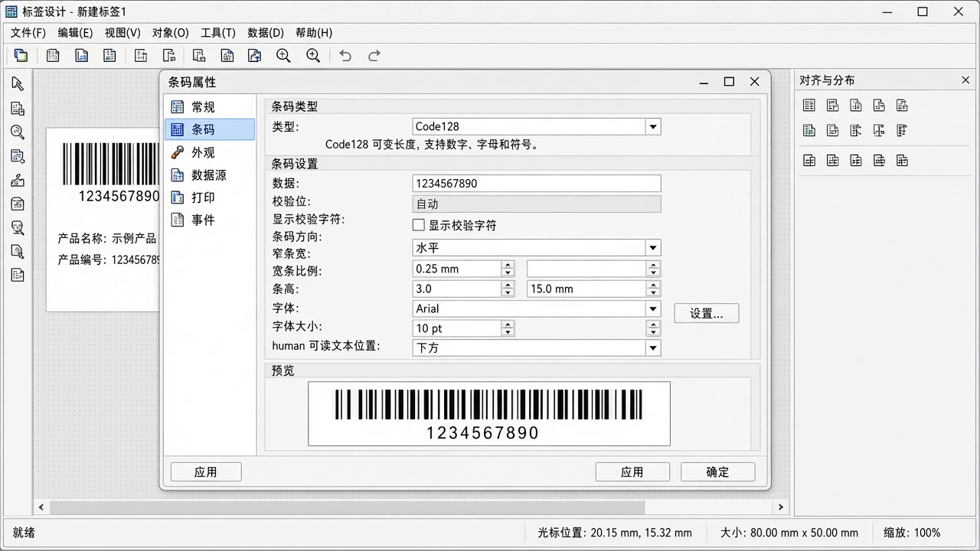Open the 视图(V) menu
The image size is (980, 551).
pos(122,33)
